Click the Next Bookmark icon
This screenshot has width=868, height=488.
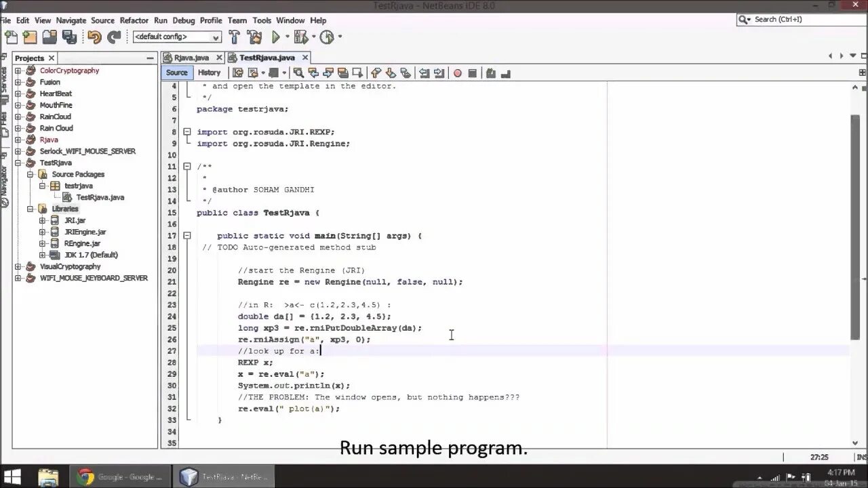tap(391, 73)
